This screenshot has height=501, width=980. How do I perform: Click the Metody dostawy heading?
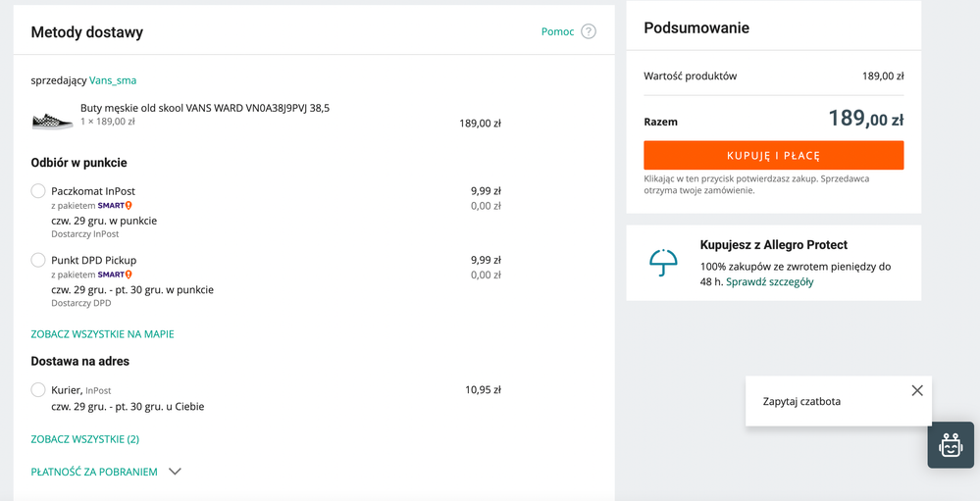click(87, 31)
